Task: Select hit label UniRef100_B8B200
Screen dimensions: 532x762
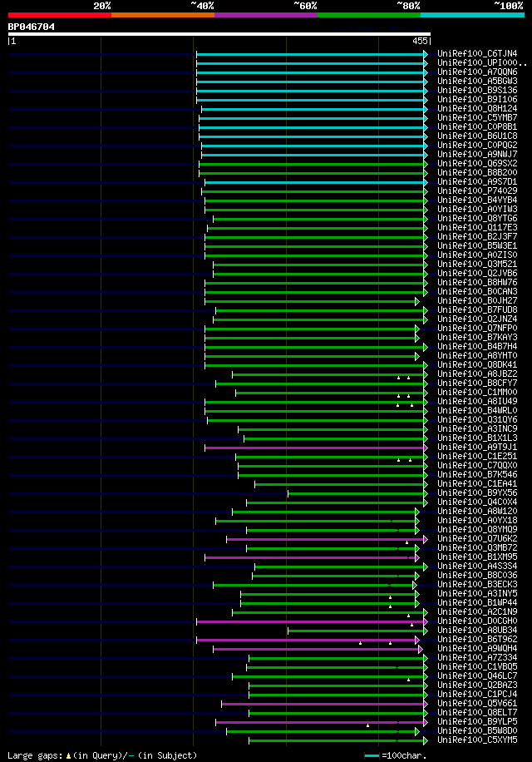Action: coord(477,172)
